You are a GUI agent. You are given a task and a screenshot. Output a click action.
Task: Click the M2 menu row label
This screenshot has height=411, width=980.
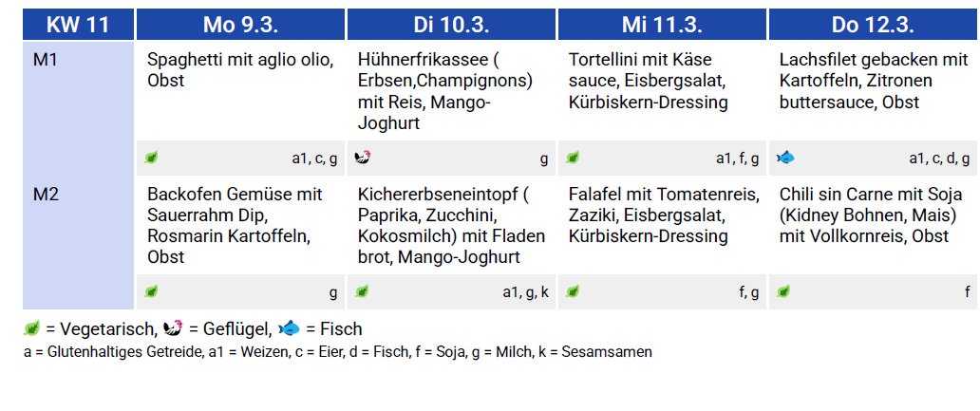47,195
